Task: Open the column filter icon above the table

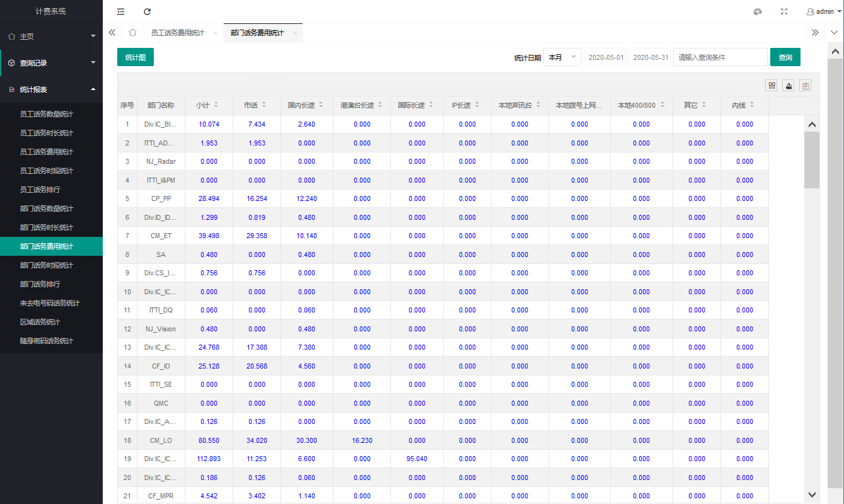Action: point(772,86)
